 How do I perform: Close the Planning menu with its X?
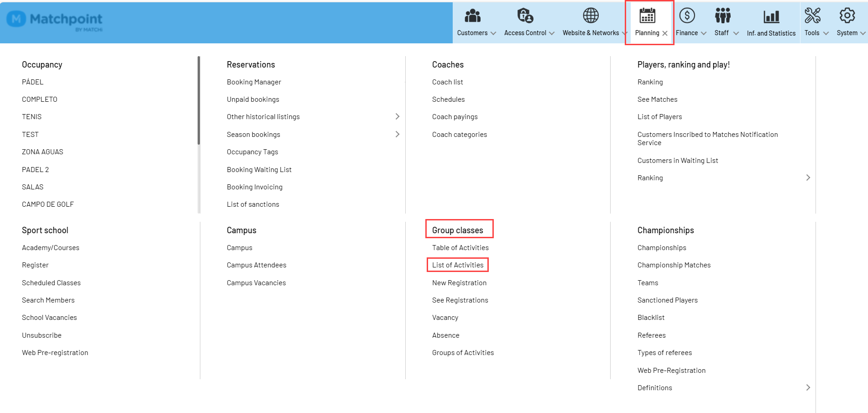(x=665, y=33)
